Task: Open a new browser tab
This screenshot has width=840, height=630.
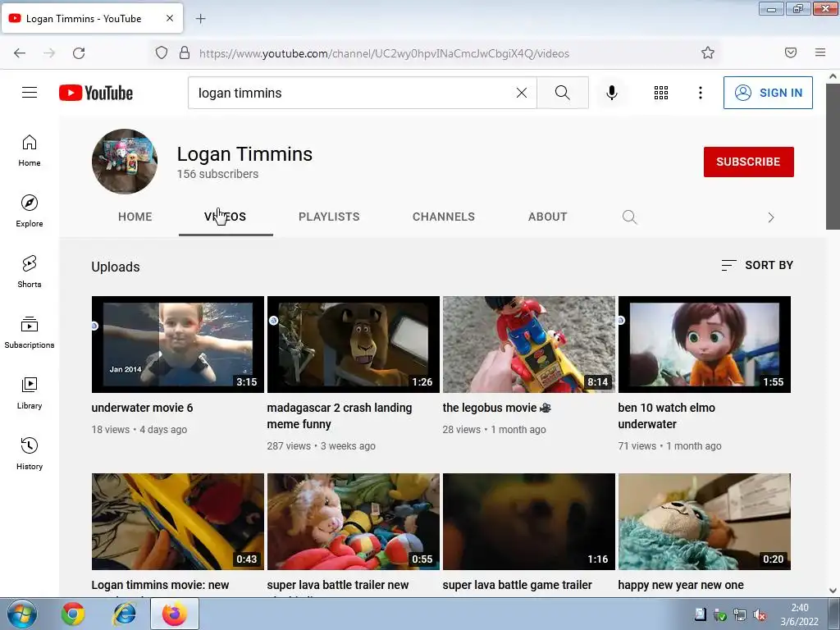Action: coord(200,19)
